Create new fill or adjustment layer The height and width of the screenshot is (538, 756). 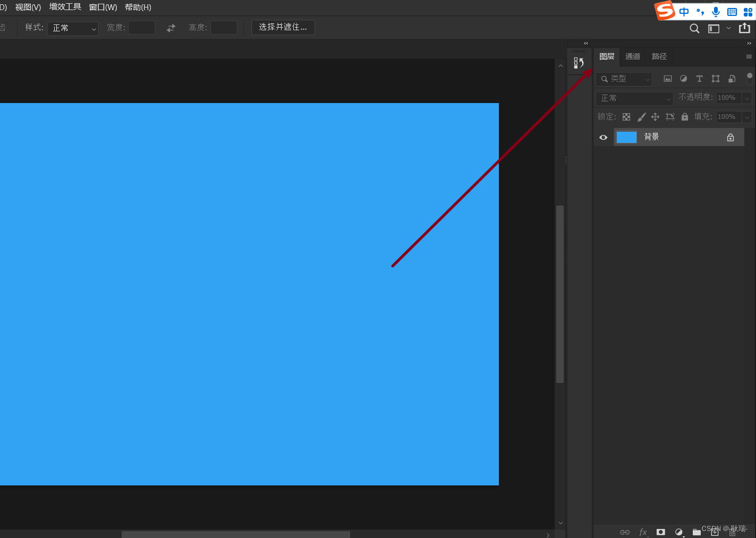[679, 532]
